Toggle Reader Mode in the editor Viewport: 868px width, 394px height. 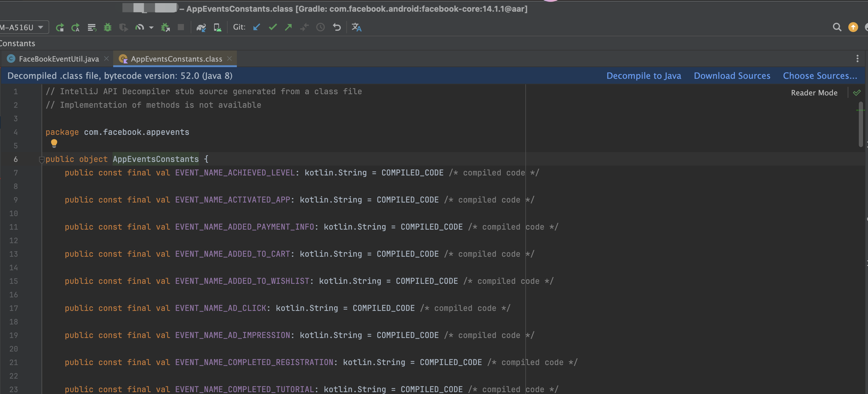(814, 93)
